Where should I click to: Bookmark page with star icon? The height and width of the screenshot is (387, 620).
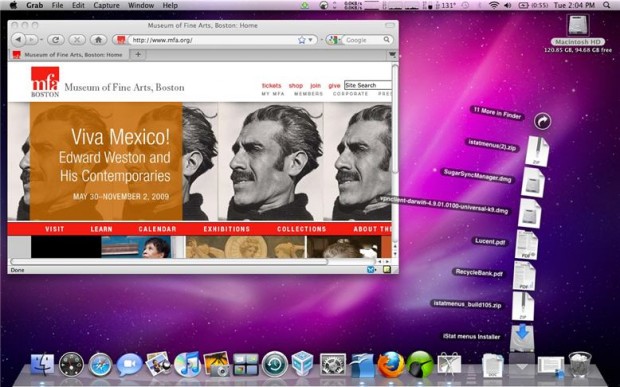click(x=302, y=40)
